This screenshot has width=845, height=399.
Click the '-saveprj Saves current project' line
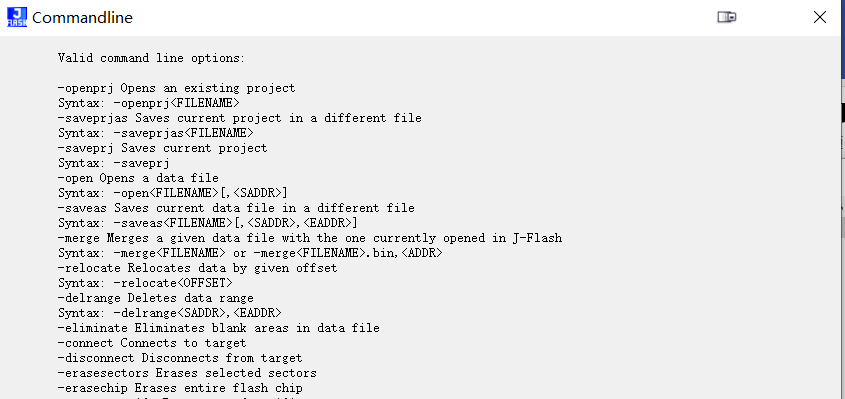point(163,148)
